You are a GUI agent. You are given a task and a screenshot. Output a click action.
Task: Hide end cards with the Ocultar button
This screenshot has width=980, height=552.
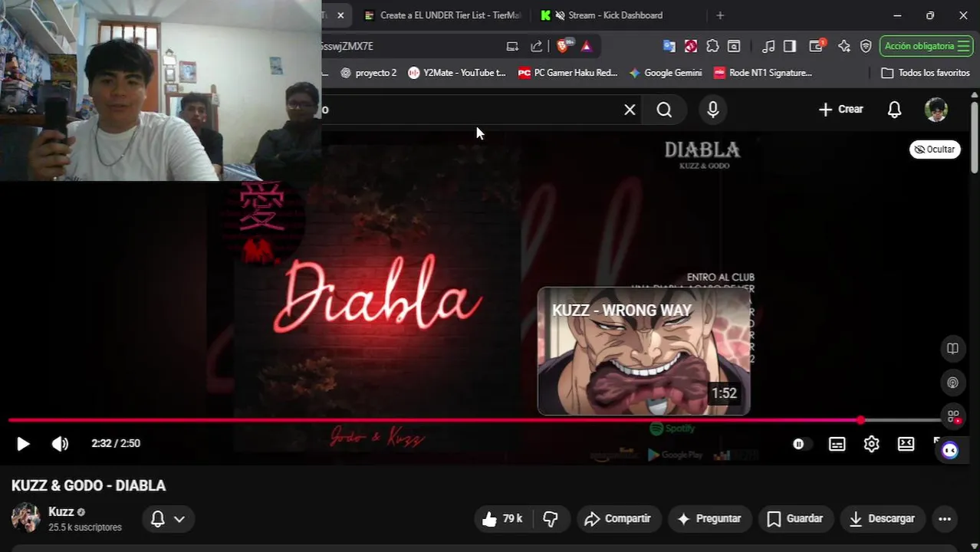pyautogui.click(x=936, y=149)
